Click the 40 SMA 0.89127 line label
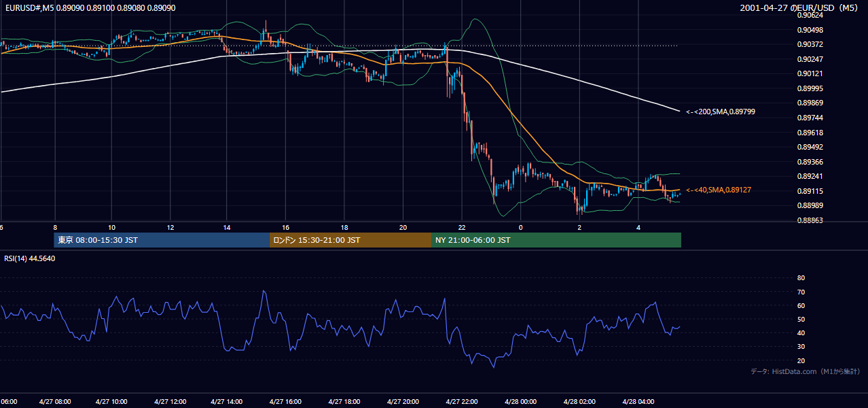Screen dimensions: 868x408 pos(719,190)
